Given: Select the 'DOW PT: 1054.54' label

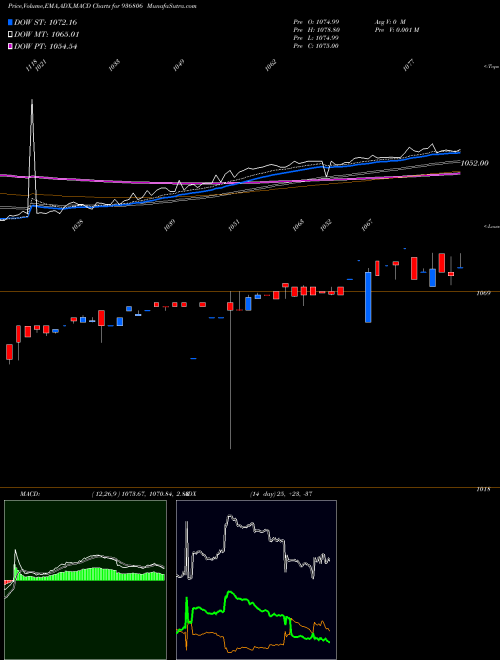Looking at the screenshot, I should coord(45,46).
